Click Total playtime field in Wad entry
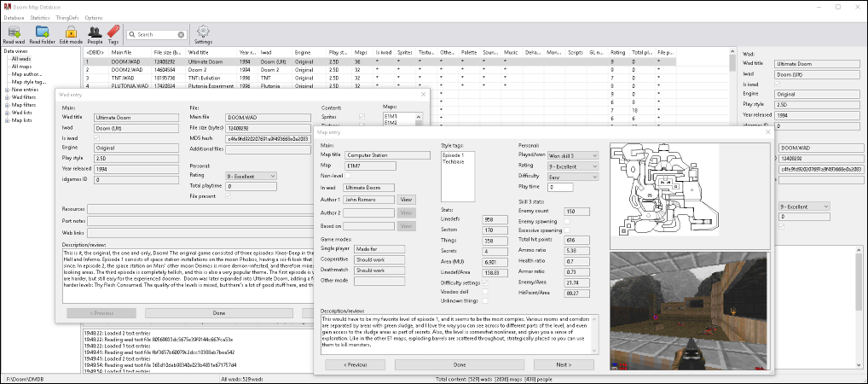Image resolution: width=868 pixels, height=384 pixels. click(x=251, y=186)
